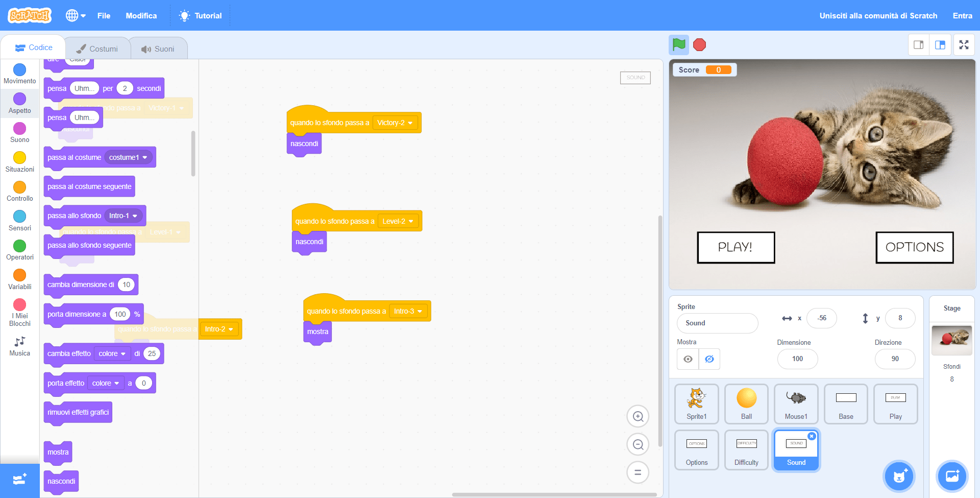Switch stage to full screen mode

coord(964,45)
